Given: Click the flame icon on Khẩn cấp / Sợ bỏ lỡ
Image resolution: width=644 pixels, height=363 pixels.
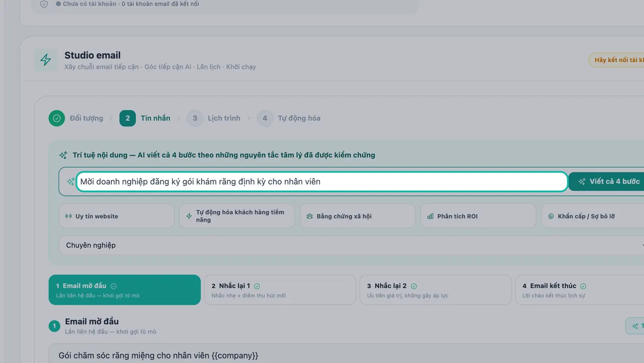Looking at the screenshot, I should pyautogui.click(x=551, y=216).
